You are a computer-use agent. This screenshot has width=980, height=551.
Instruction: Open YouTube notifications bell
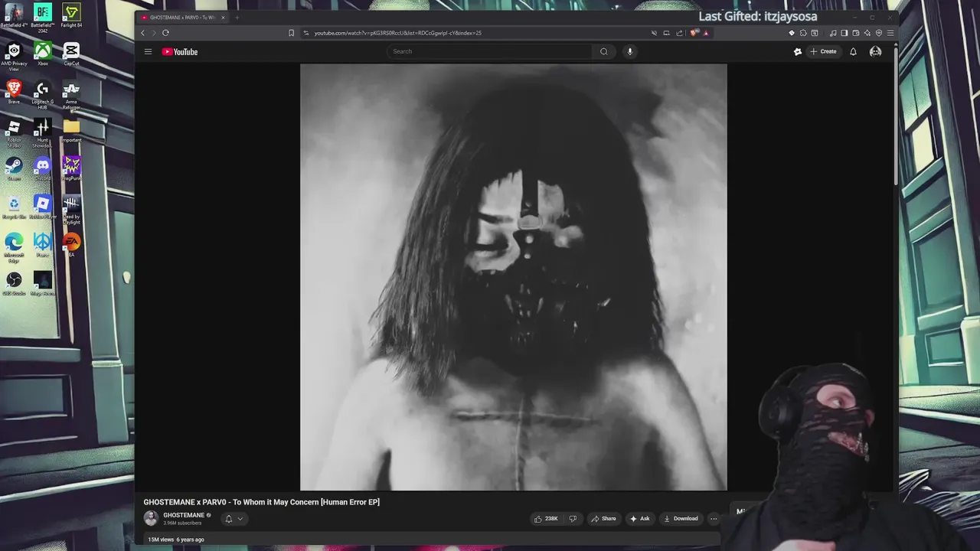pos(853,51)
